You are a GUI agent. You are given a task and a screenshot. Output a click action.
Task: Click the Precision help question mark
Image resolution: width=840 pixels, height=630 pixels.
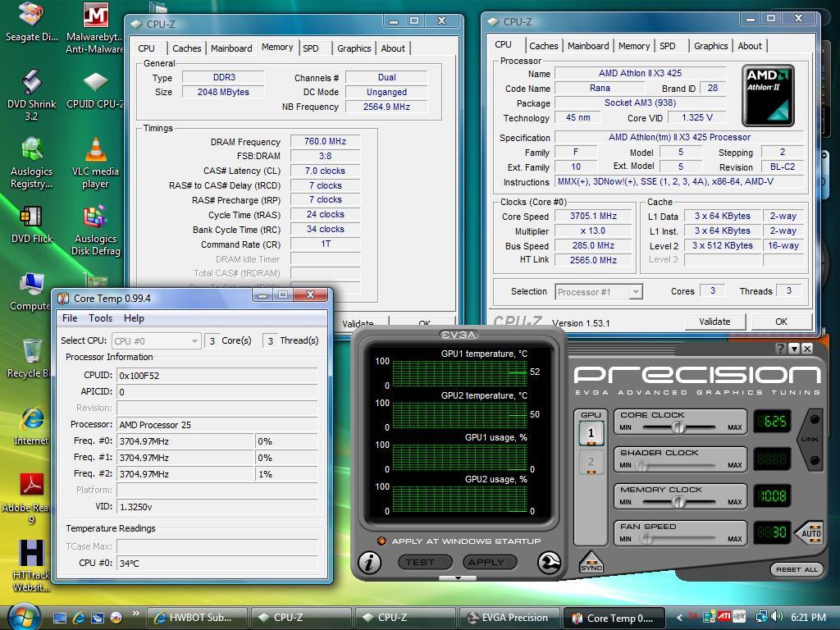(x=781, y=349)
